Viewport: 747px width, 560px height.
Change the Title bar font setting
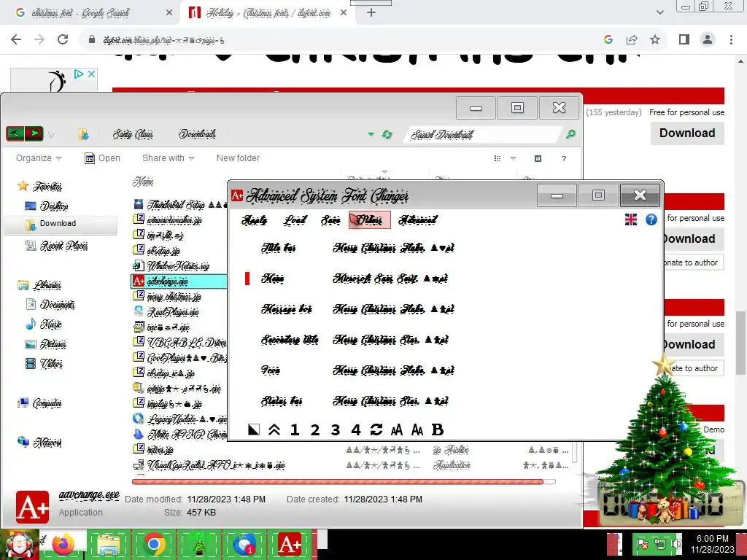393,248
